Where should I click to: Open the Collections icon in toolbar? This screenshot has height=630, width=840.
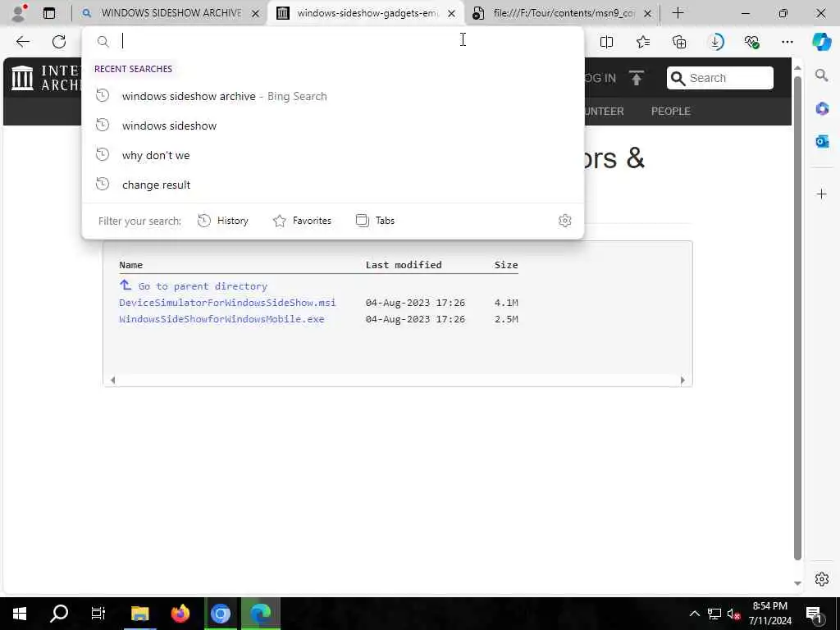tap(679, 41)
